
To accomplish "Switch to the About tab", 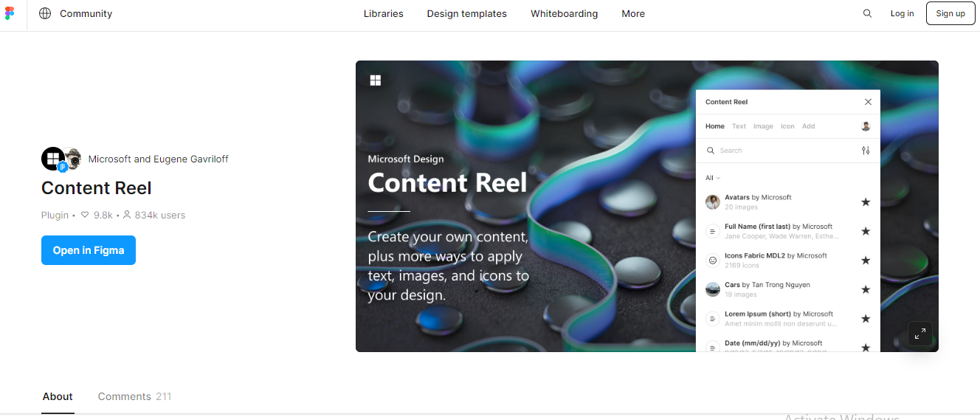I will (58, 396).
